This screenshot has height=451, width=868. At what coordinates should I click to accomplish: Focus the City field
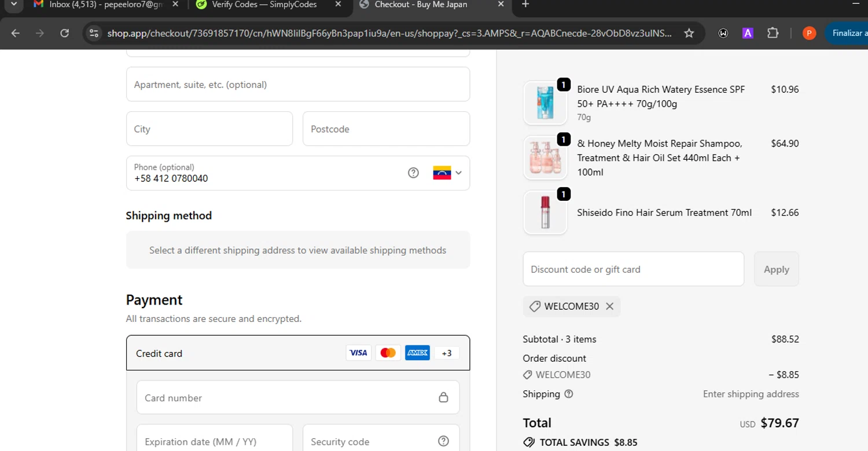click(209, 129)
